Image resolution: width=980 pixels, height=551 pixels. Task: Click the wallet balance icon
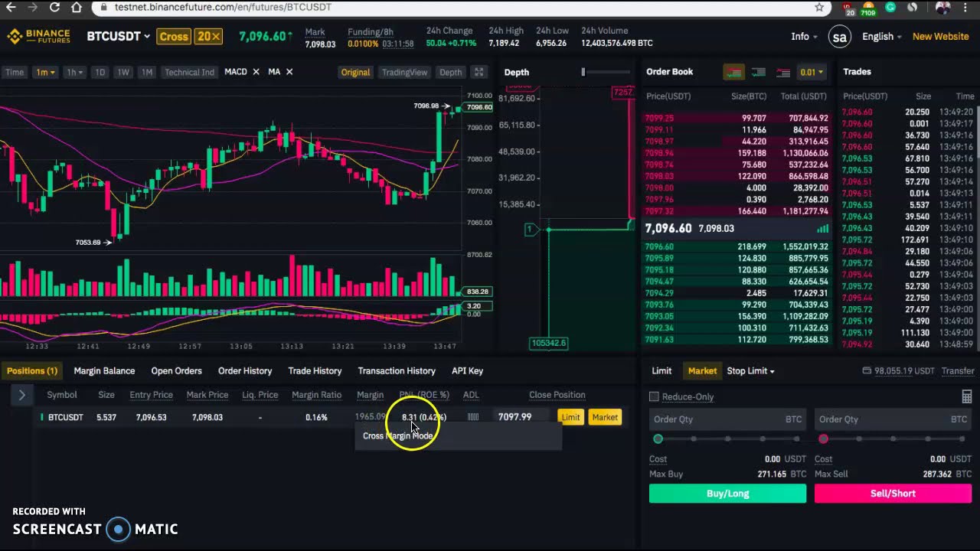click(x=867, y=370)
